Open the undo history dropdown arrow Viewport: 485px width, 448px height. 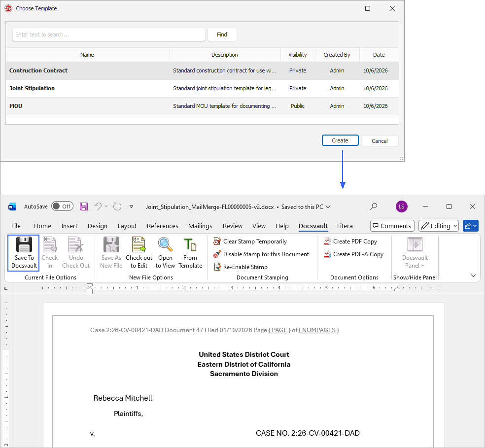pyautogui.click(x=106, y=207)
